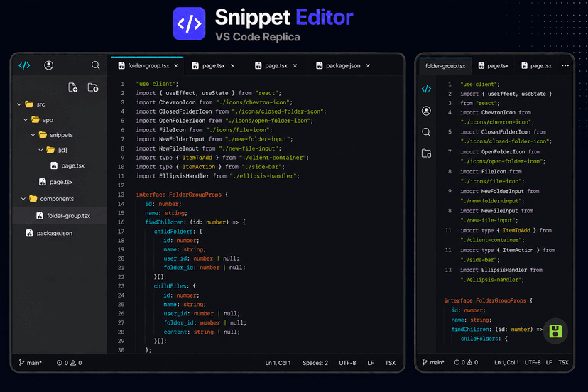588x392 pixels.
Task: Click main* branch in left status bar
Action: point(34,363)
